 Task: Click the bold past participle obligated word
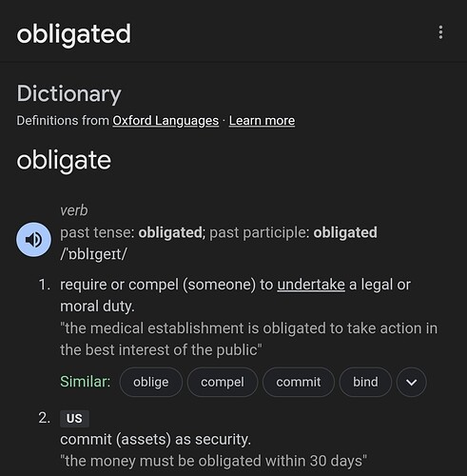point(345,232)
